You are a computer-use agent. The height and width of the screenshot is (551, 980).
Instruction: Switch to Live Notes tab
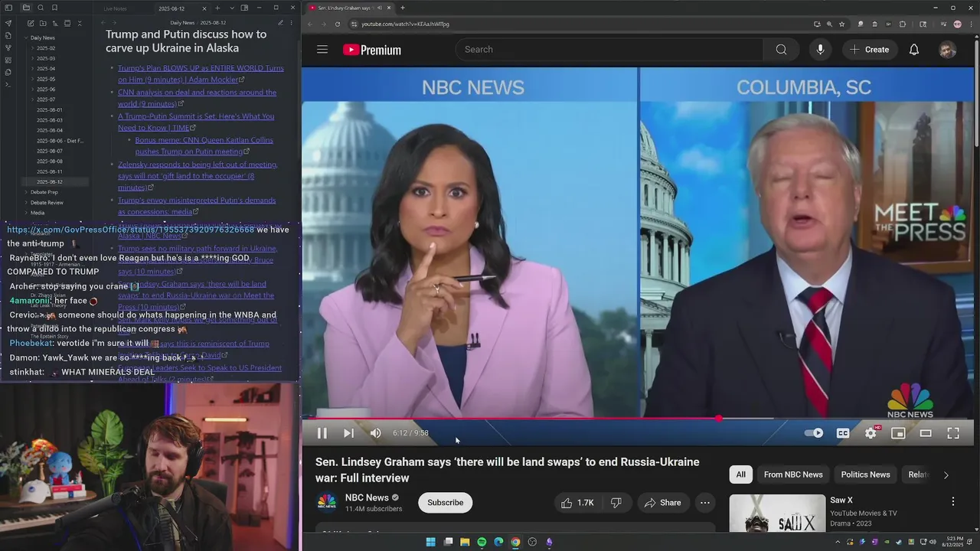[x=116, y=8]
